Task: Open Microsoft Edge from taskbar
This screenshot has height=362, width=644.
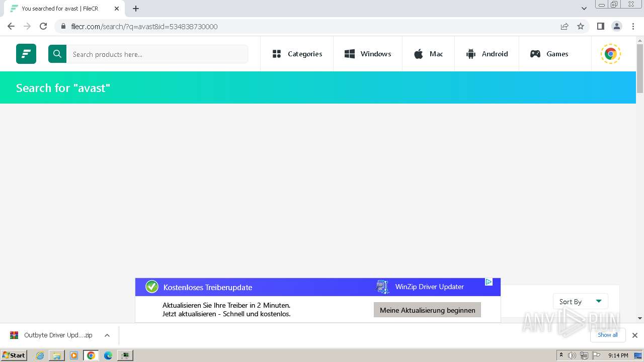Action: pyautogui.click(x=108, y=355)
